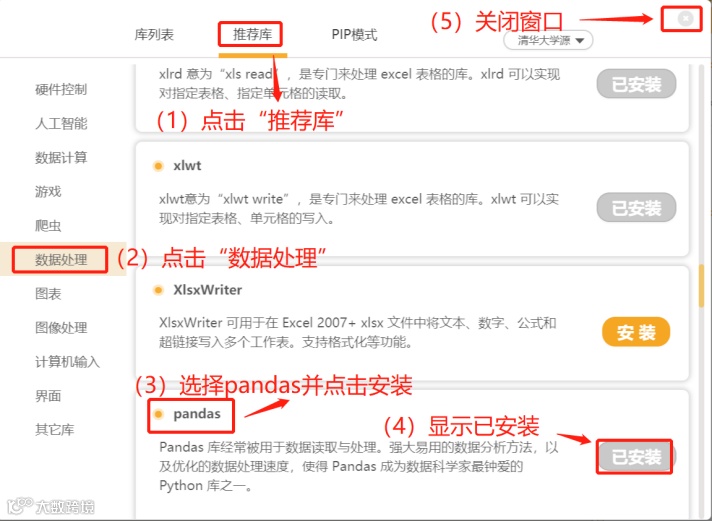Switch to the 推荐库 tab
The width and height of the screenshot is (712, 521).
tap(252, 35)
